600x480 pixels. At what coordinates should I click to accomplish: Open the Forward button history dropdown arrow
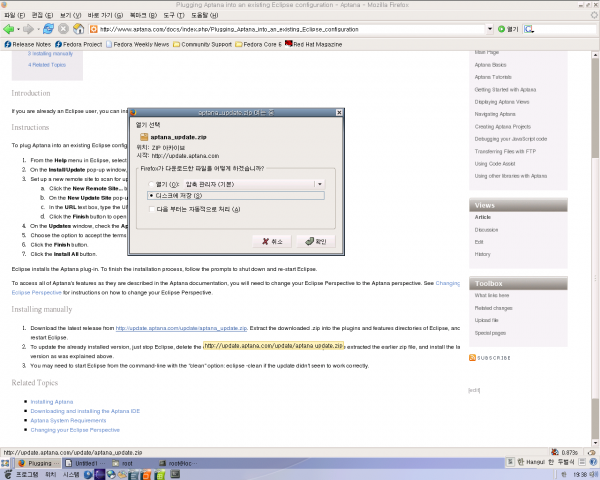click(x=38, y=29)
